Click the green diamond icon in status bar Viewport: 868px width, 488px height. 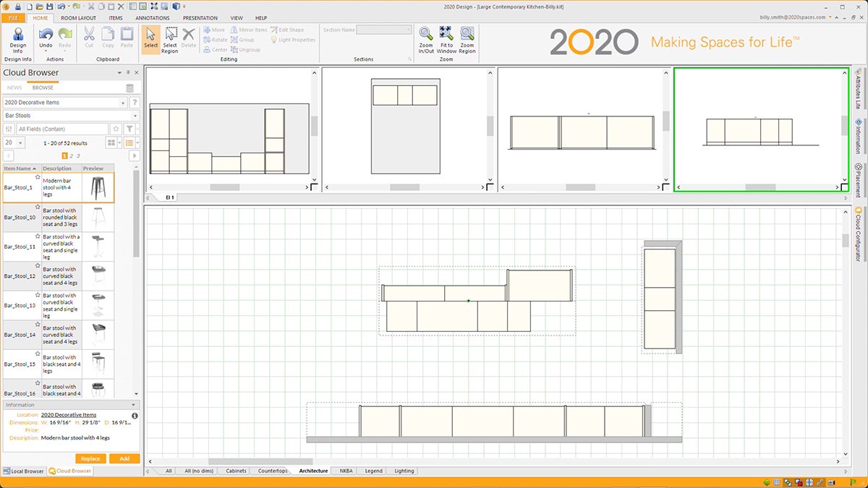point(767,482)
